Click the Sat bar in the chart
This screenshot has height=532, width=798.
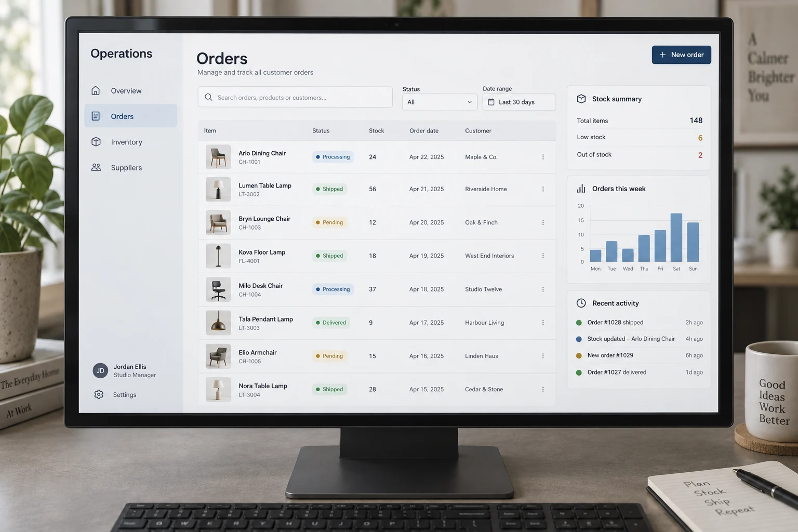click(x=676, y=237)
